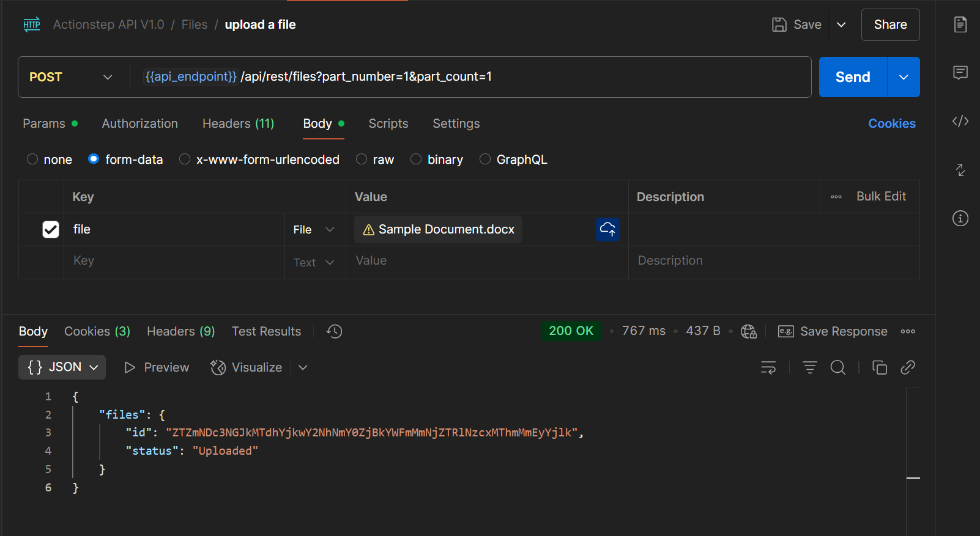Click the filter response icon

tap(810, 367)
